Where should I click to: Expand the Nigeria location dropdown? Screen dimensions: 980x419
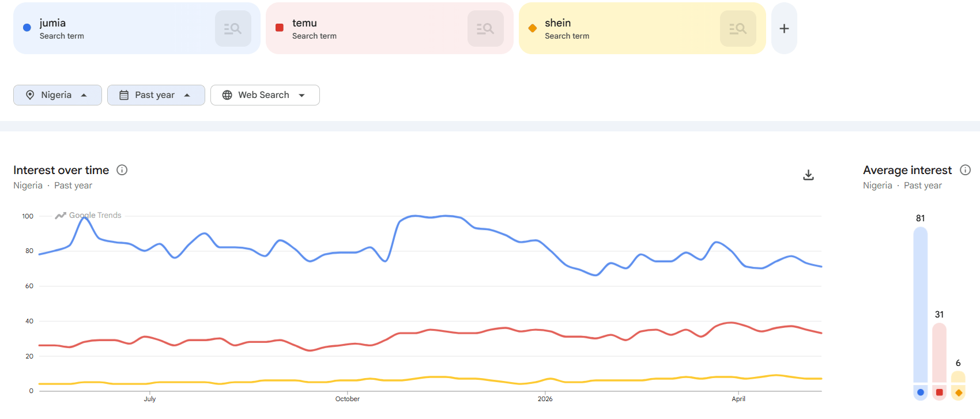pyautogui.click(x=58, y=95)
